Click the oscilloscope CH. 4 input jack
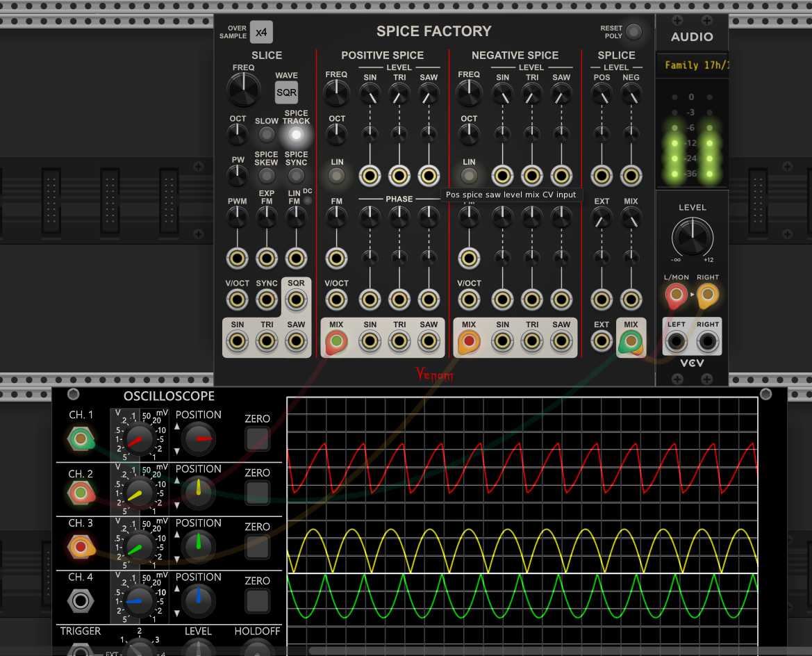Viewport: 812px width, 656px height. [x=81, y=600]
